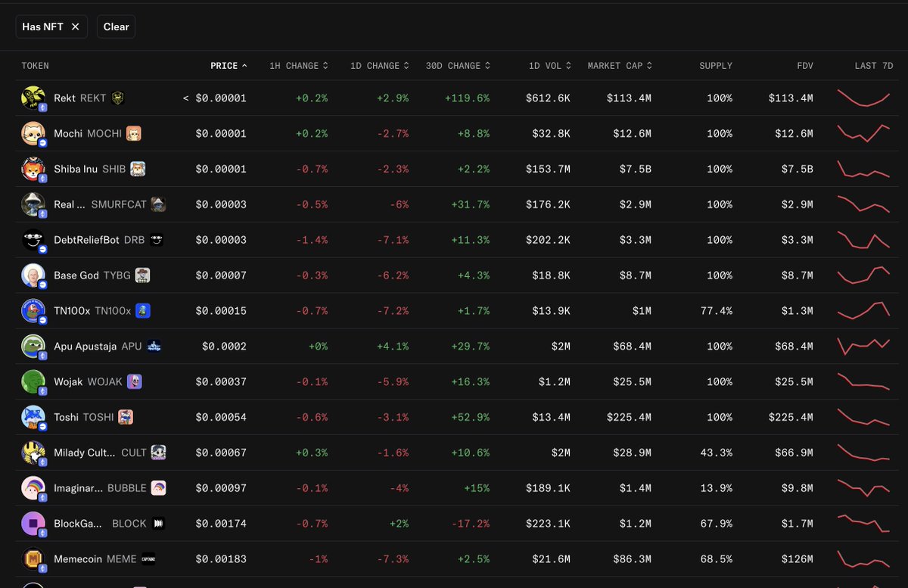Image resolution: width=908 pixels, height=588 pixels.
Task: Click the Memecoin token logo
Action: click(33, 559)
